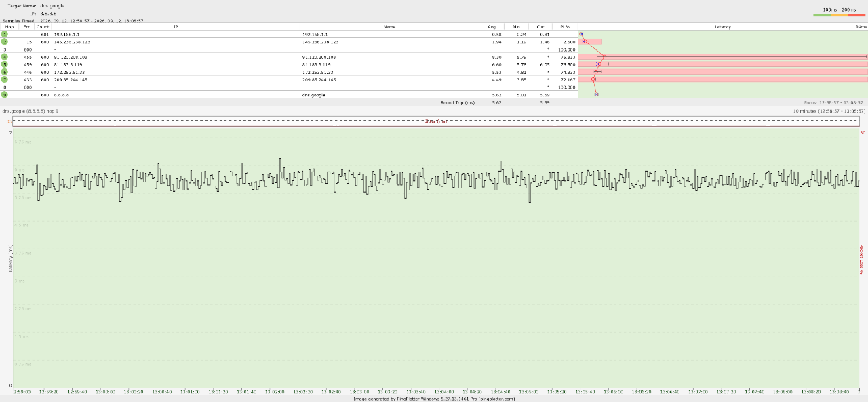Screen dimensions: 868x402
Task: Click the red 200ms legend swatch
Action: point(857,14)
